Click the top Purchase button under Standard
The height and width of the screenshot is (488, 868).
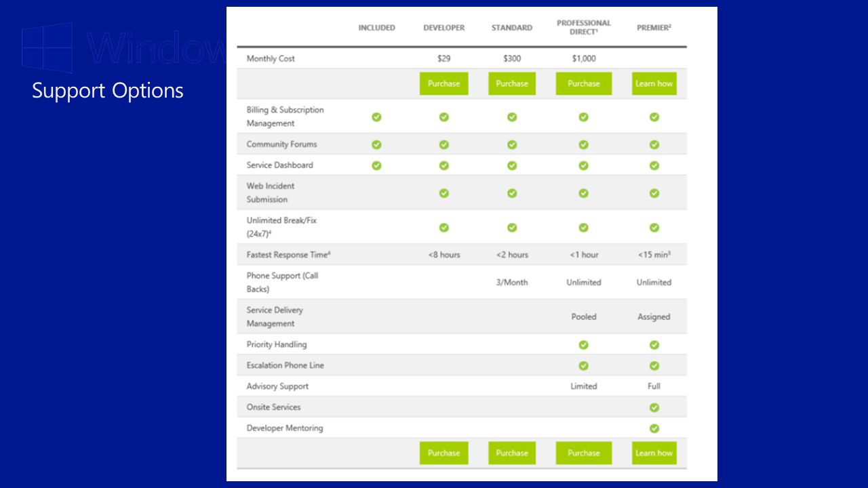point(512,83)
